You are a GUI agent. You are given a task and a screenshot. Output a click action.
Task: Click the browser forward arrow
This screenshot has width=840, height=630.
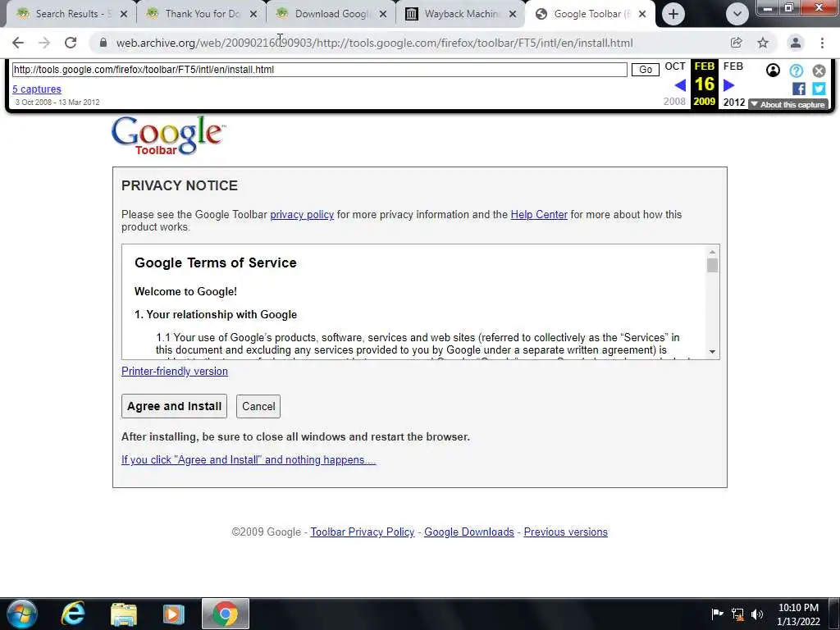44,43
